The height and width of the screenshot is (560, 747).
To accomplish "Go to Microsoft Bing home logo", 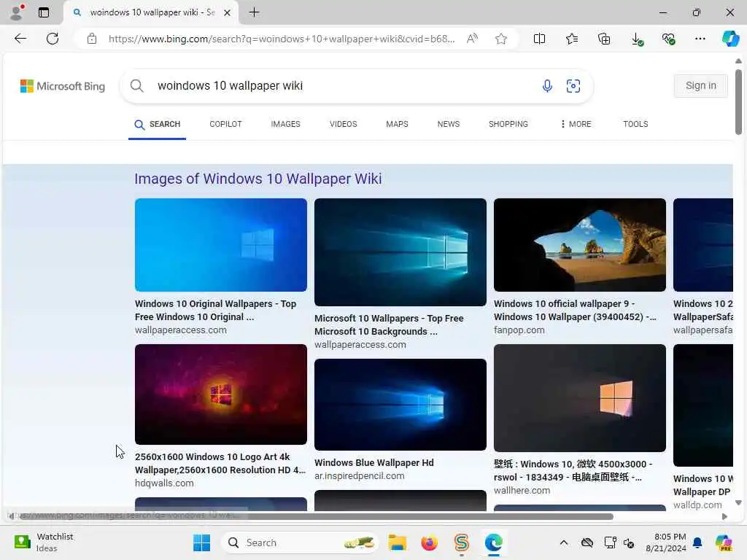I will (63, 86).
